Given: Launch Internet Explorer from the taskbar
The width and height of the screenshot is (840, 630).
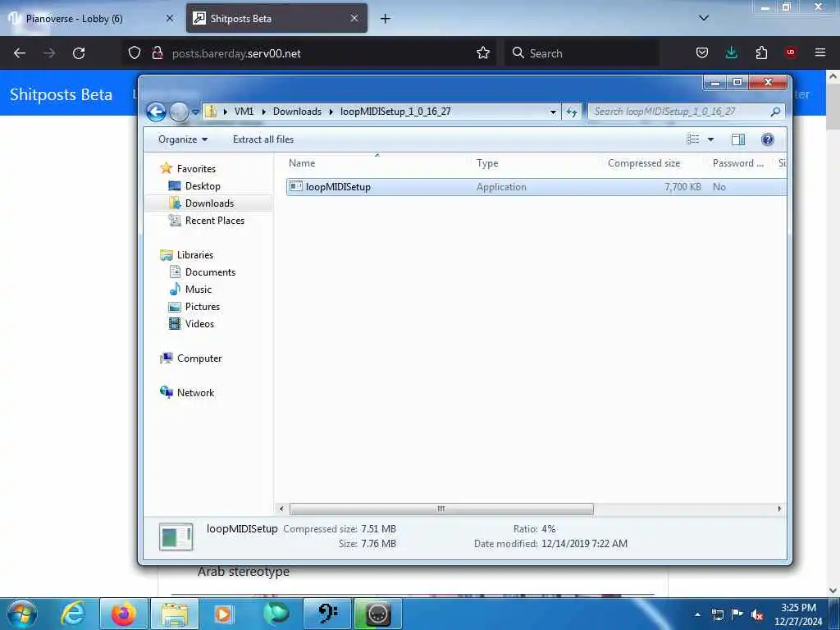Looking at the screenshot, I should [73, 614].
